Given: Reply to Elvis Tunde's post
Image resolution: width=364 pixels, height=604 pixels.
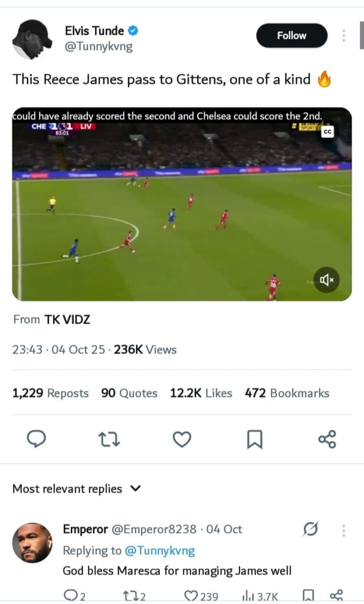Looking at the screenshot, I should [x=37, y=439].
